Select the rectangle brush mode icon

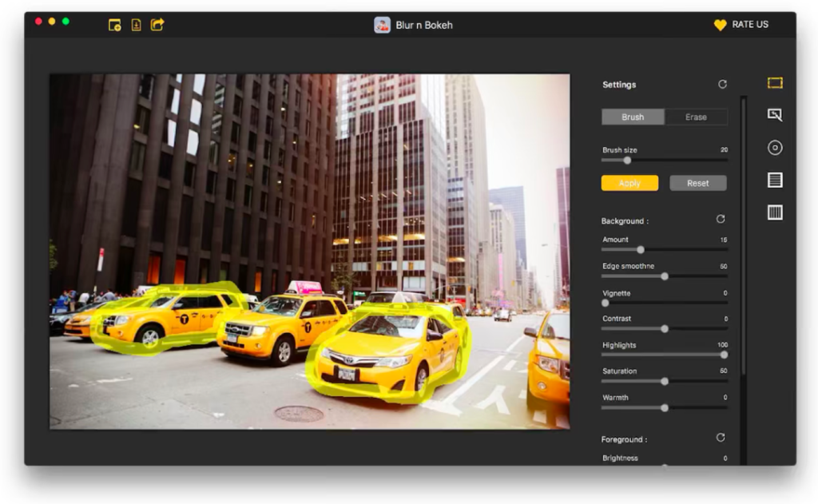[775, 83]
